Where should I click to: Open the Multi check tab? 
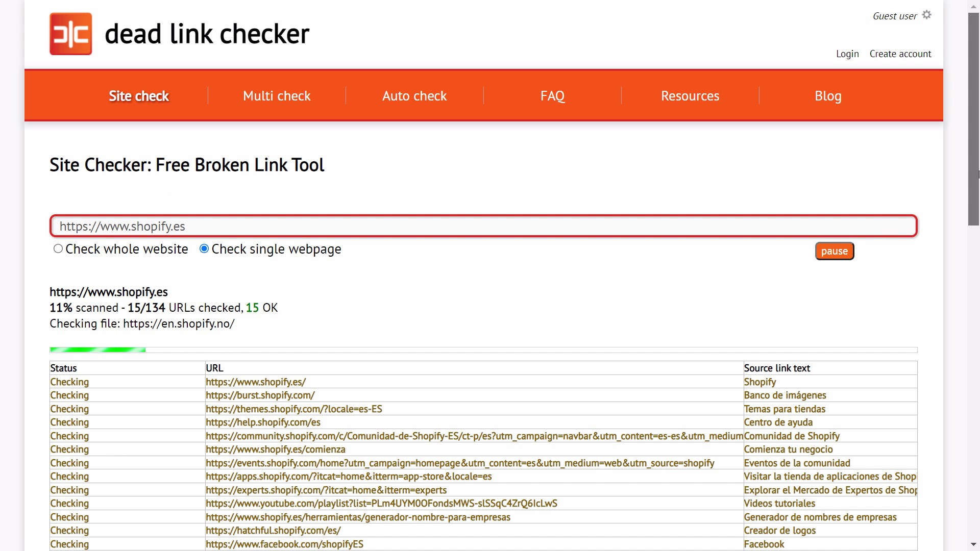(x=277, y=96)
